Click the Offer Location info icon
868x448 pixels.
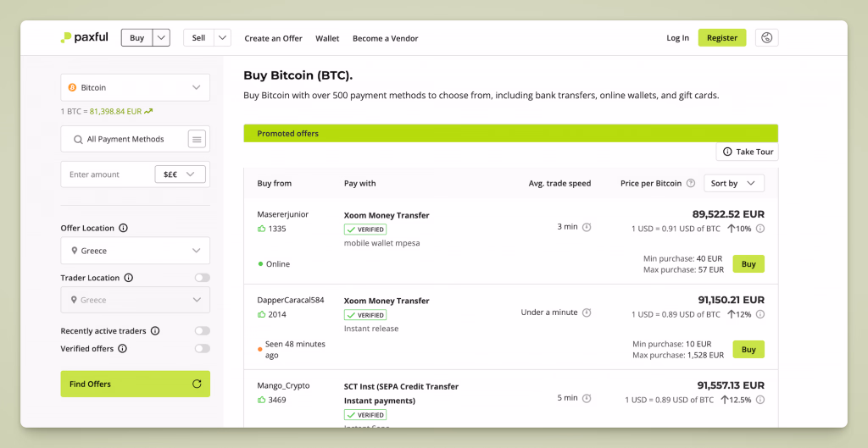[x=124, y=228]
